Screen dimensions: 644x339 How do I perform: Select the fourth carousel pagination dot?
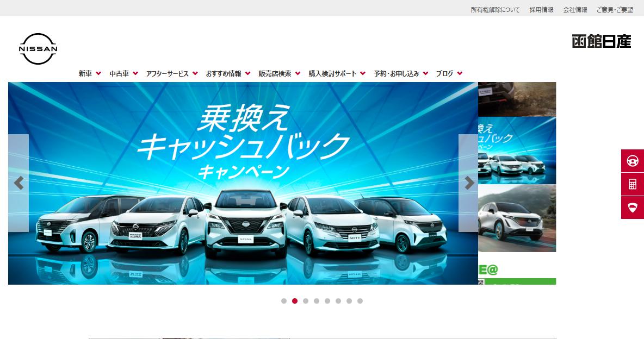[316, 301]
